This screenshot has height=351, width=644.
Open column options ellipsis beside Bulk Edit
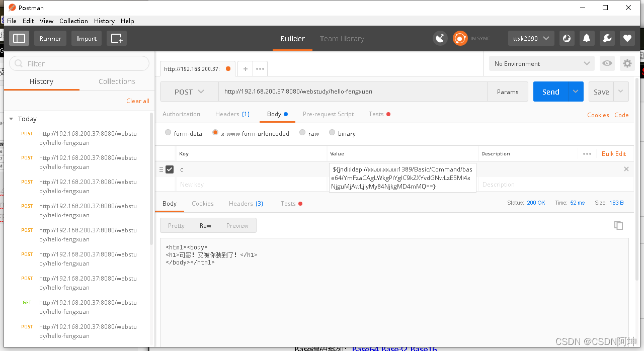pos(587,154)
